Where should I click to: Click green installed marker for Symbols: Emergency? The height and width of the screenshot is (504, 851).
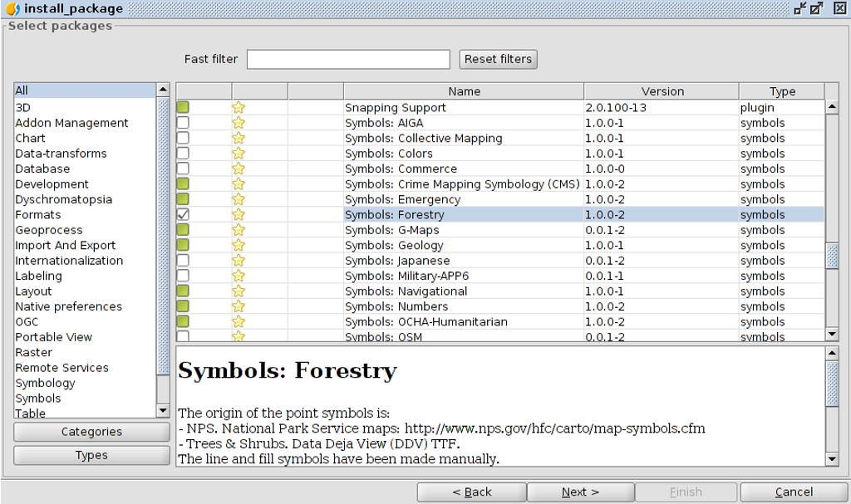tap(183, 199)
